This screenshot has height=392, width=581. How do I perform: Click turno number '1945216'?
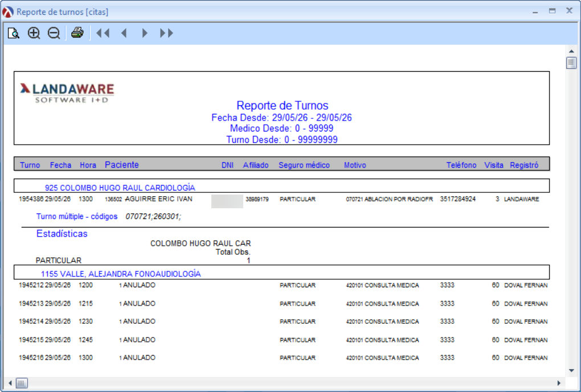coord(31,358)
